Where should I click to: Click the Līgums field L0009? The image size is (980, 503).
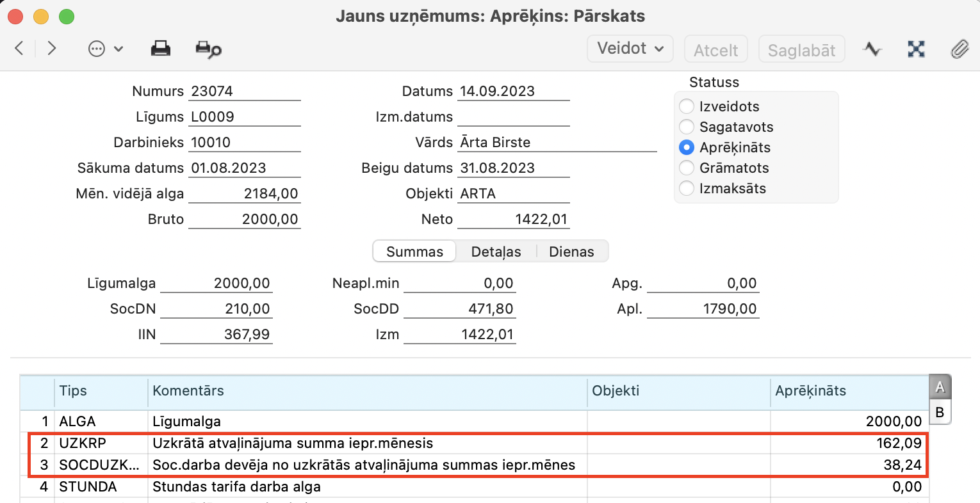[245, 116]
